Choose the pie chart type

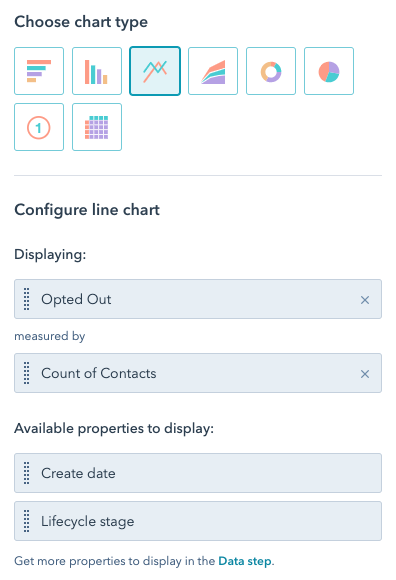point(329,71)
